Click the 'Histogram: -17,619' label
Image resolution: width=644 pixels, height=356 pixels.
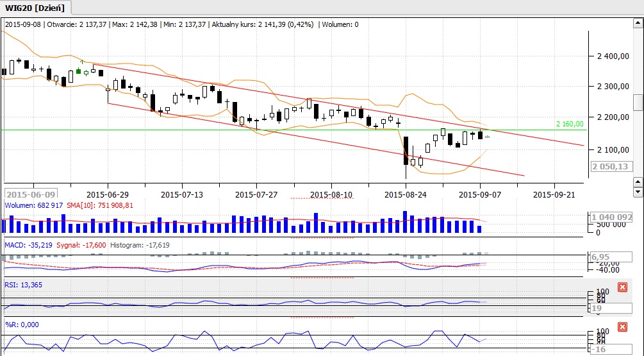coord(140,245)
